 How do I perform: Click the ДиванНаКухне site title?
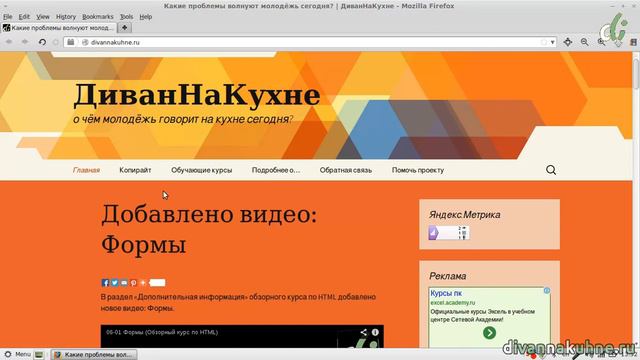(x=197, y=95)
